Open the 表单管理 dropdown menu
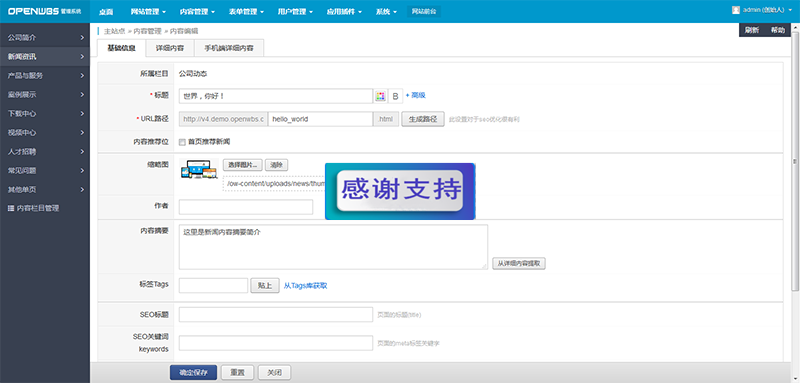800x383 pixels. 246,11
